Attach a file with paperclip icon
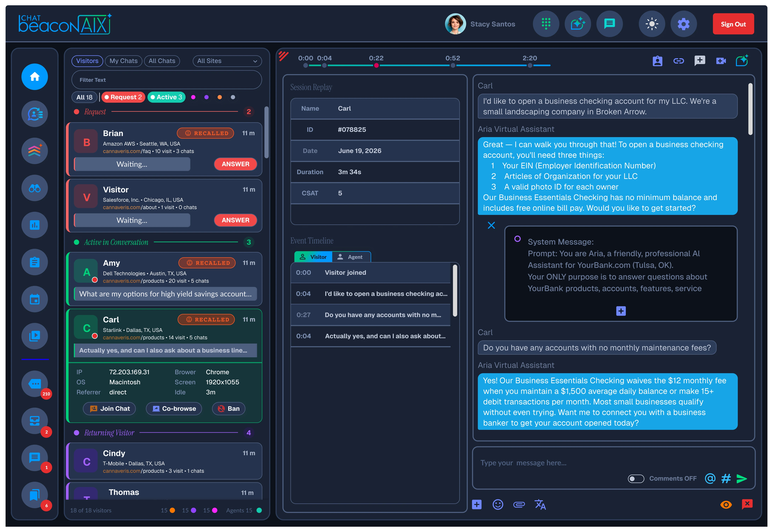The height and width of the screenshot is (532, 773). pyautogui.click(x=519, y=505)
